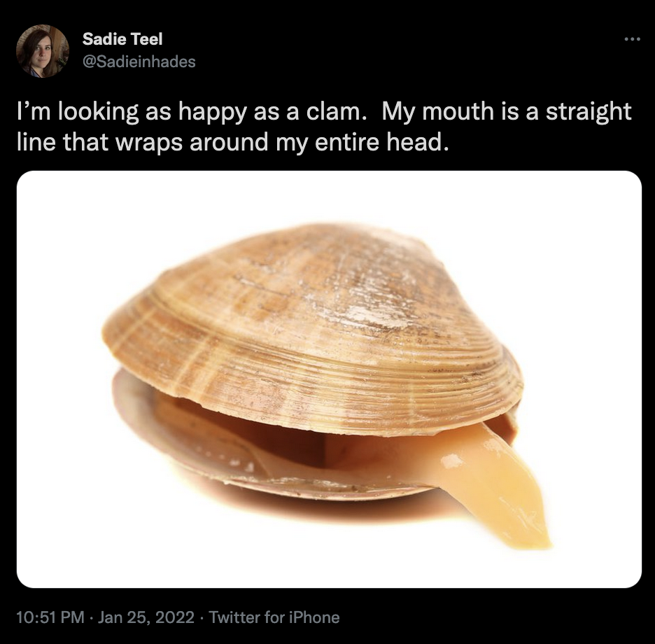This screenshot has width=655, height=644.
Task: Click the word "clam." in the tweet
Action: [x=337, y=112]
